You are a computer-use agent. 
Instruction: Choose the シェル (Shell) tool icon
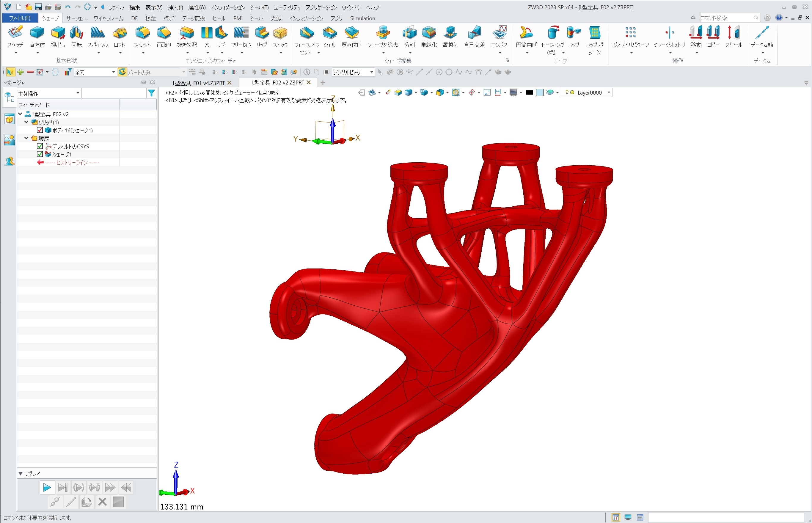tap(329, 33)
